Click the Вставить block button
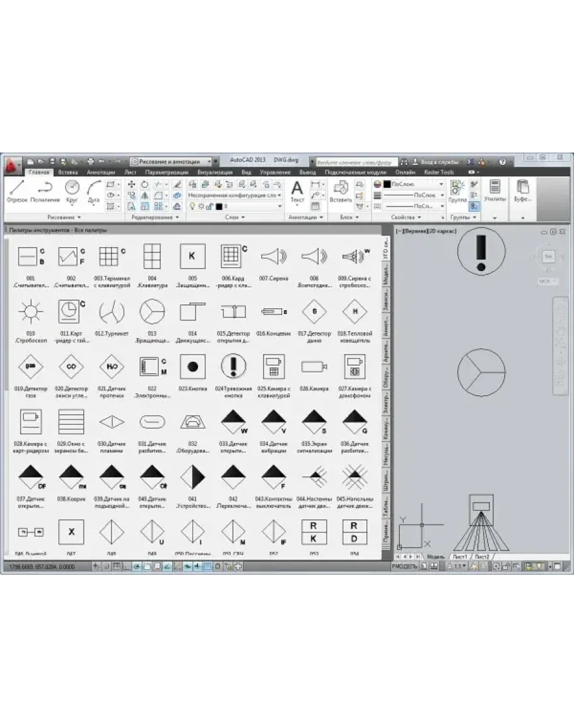Image resolution: width=574 pixels, height=728 pixels. [341, 191]
